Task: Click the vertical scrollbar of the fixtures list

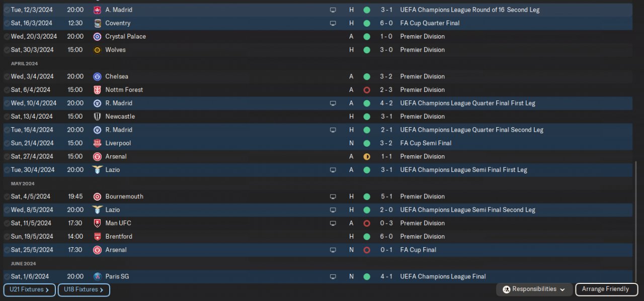Action: [636, 221]
